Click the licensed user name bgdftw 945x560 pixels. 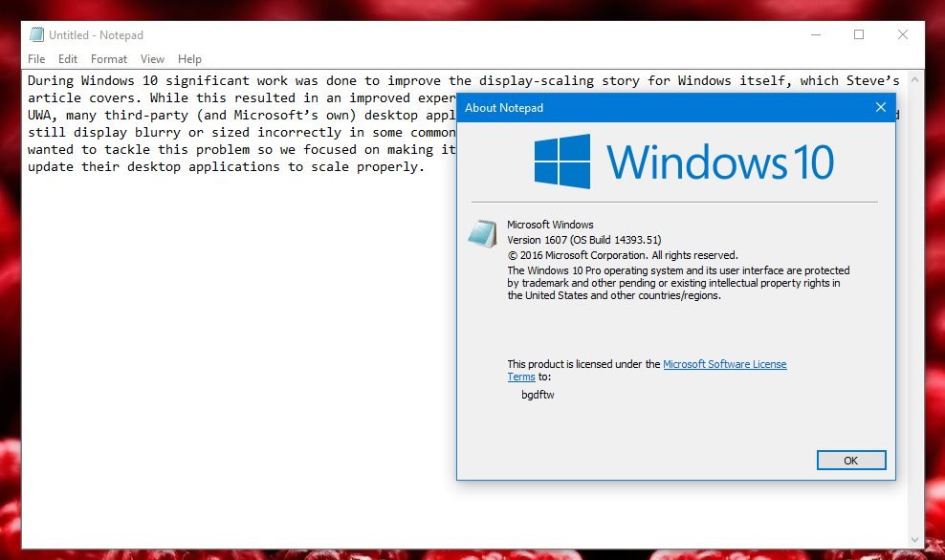coord(537,394)
